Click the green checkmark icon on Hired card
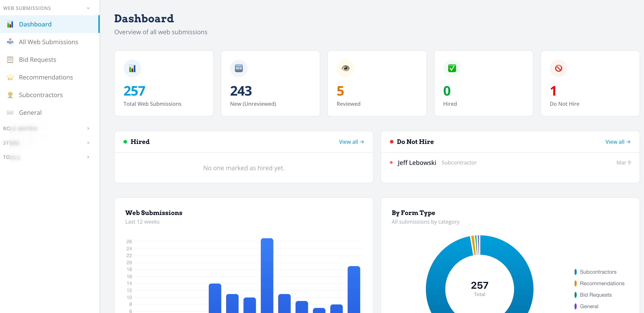 click(x=452, y=68)
